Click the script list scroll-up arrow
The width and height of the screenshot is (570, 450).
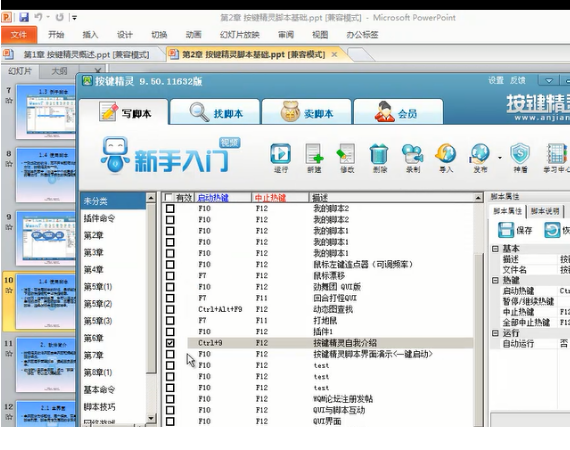tap(478, 198)
